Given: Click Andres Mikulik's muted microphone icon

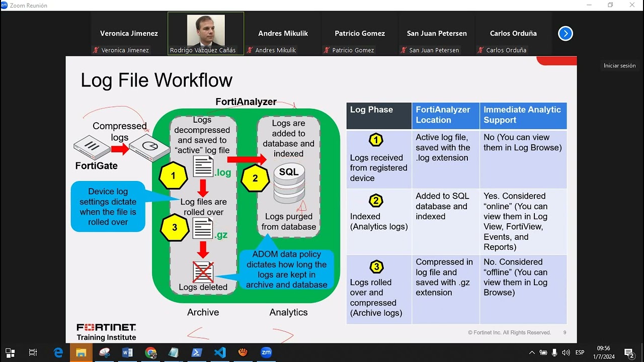Looking at the screenshot, I should (250, 50).
